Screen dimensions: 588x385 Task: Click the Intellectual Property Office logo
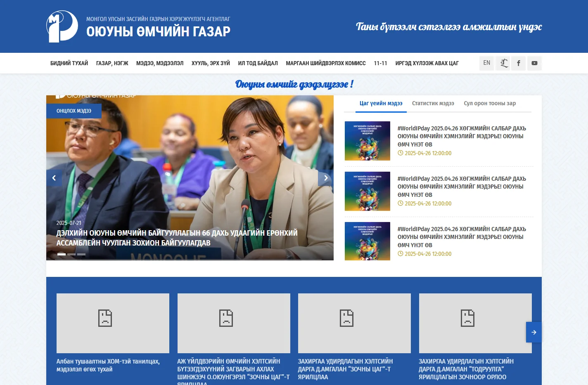coord(62,26)
